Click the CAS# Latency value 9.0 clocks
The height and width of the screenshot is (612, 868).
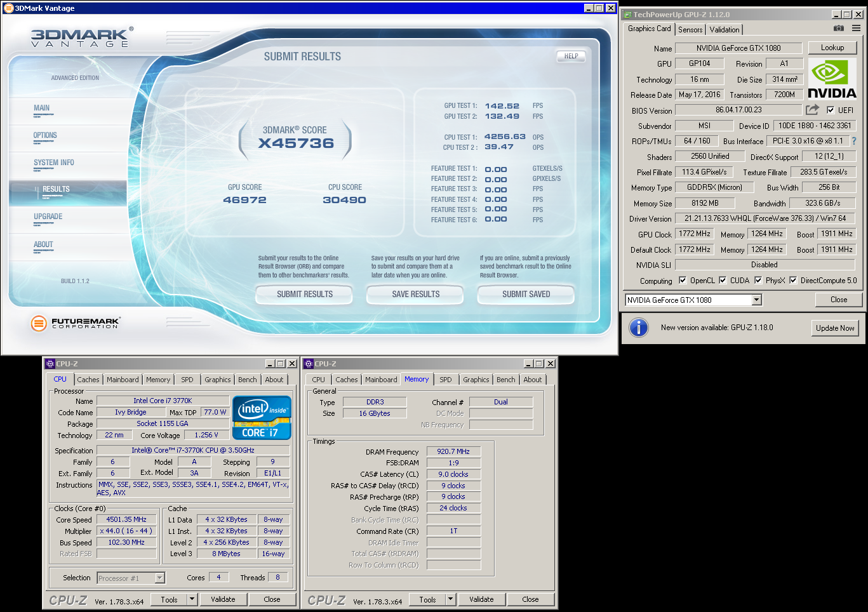point(453,474)
